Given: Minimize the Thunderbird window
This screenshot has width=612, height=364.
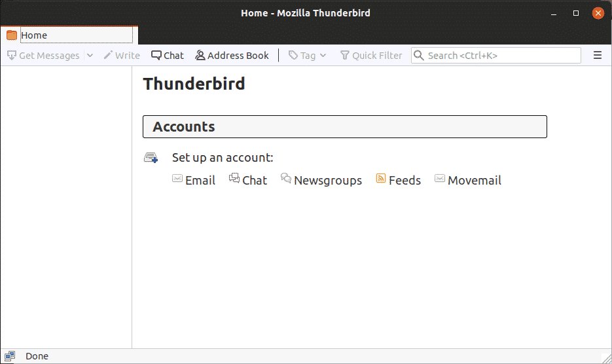Looking at the screenshot, I should [x=554, y=13].
